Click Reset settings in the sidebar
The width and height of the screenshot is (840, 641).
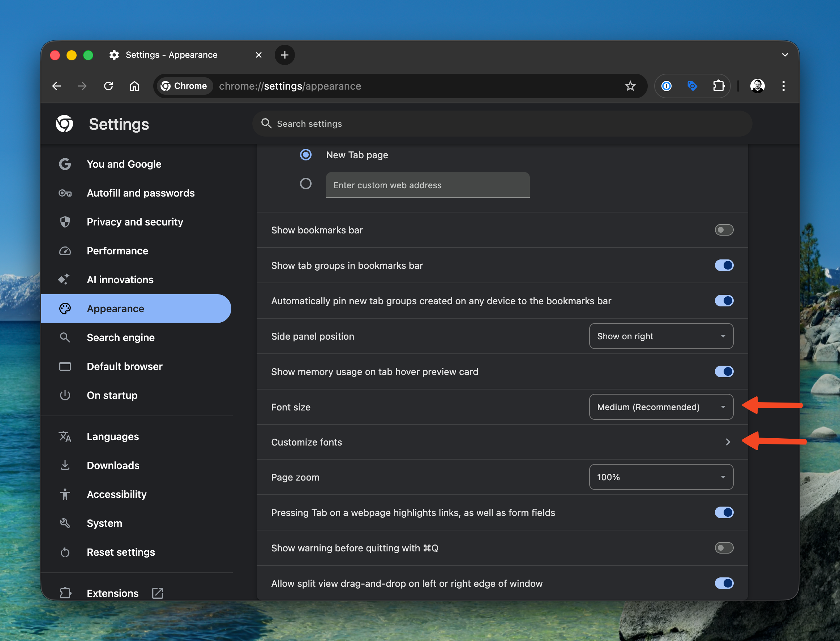point(121,552)
